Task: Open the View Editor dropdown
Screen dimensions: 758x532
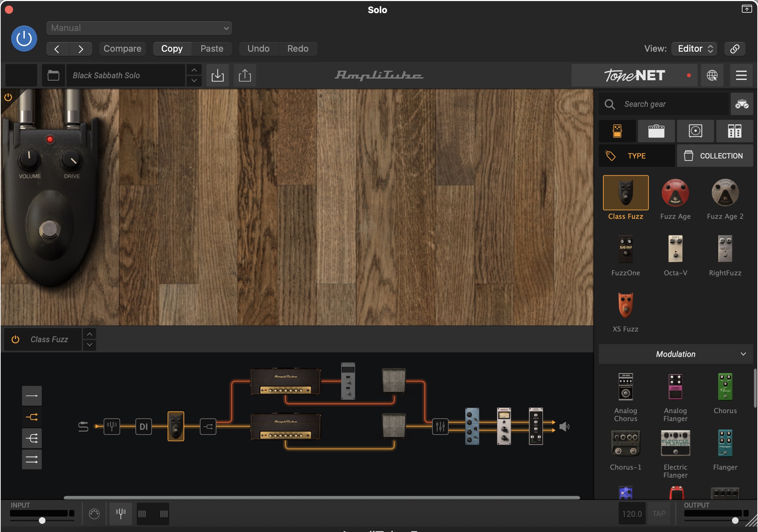Action: point(694,49)
